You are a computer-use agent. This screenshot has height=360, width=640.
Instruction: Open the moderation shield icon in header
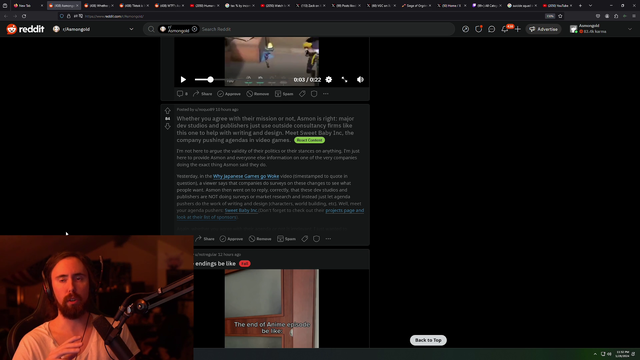478,29
